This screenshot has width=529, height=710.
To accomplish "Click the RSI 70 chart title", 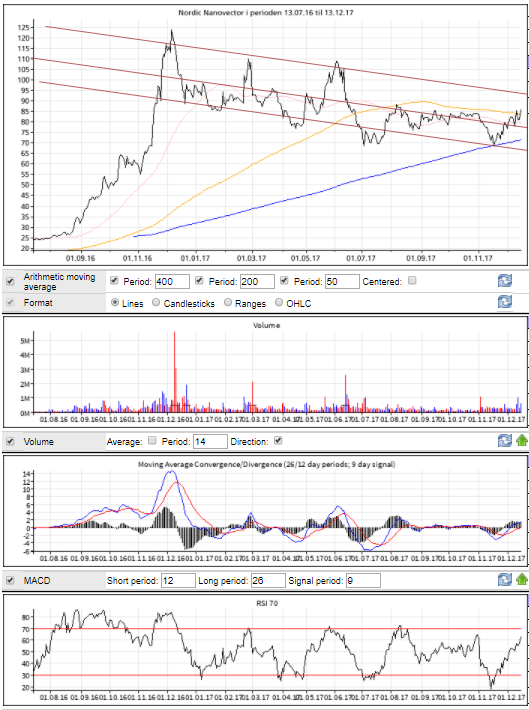I will (x=266, y=603).
